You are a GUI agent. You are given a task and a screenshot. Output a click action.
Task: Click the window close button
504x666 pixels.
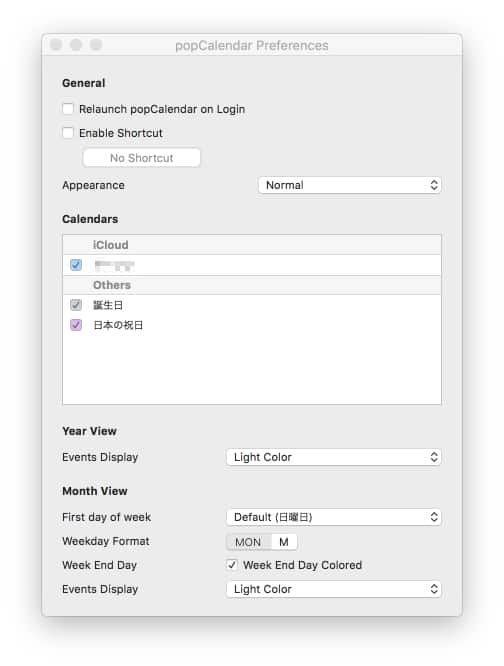click(56, 45)
